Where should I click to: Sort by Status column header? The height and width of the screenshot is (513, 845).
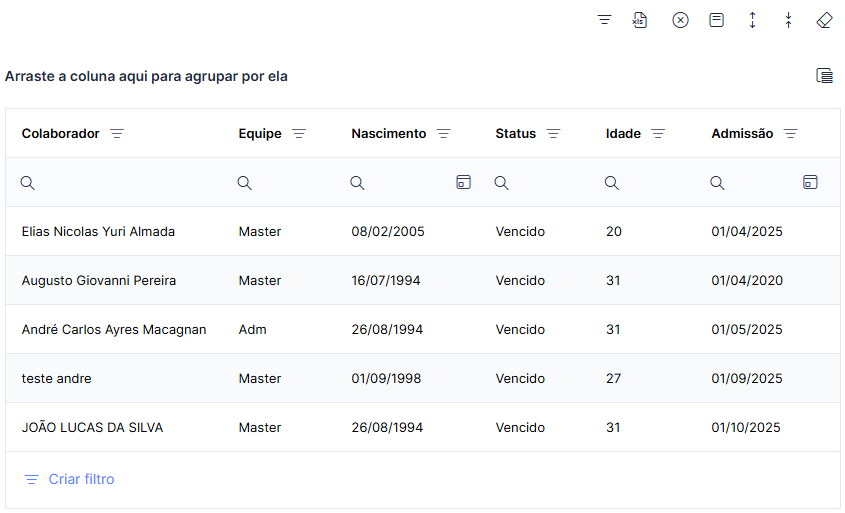click(516, 134)
